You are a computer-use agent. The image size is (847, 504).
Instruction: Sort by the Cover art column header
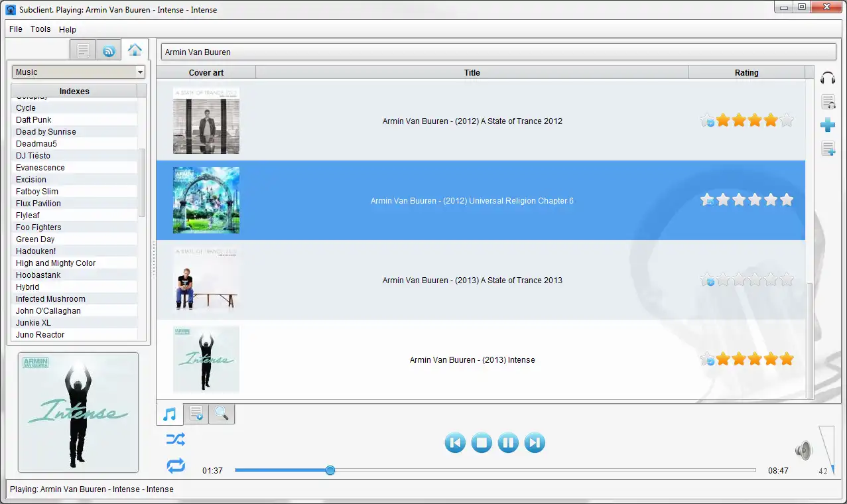[206, 72]
